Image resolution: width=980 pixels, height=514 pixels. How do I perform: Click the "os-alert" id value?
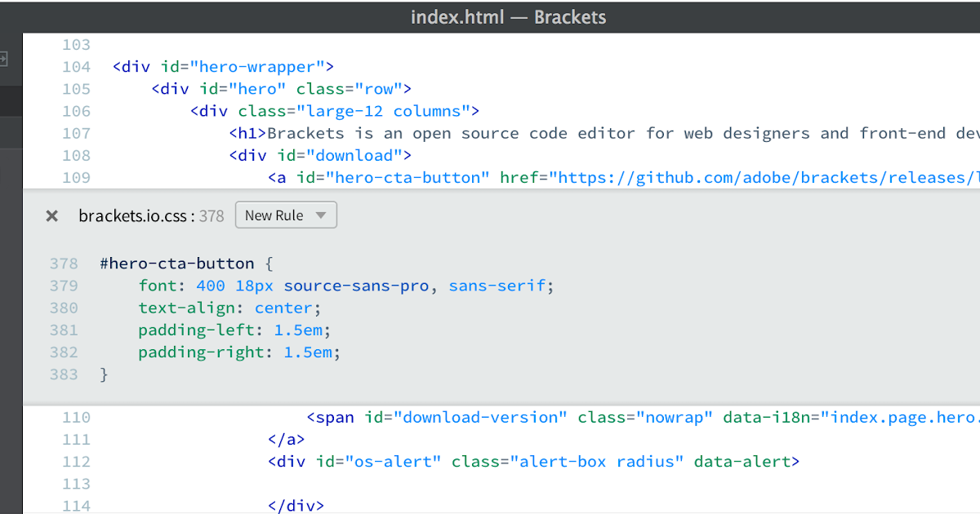(393, 462)
